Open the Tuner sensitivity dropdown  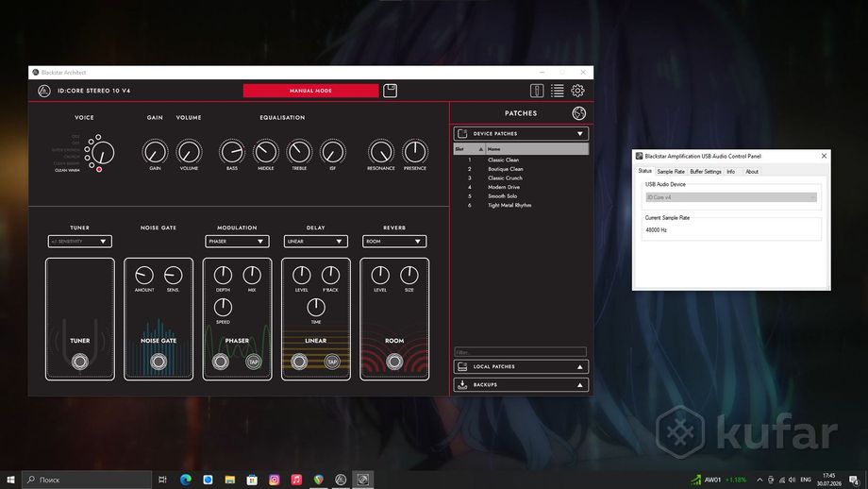pyautogui.click(x=79, y=242)
